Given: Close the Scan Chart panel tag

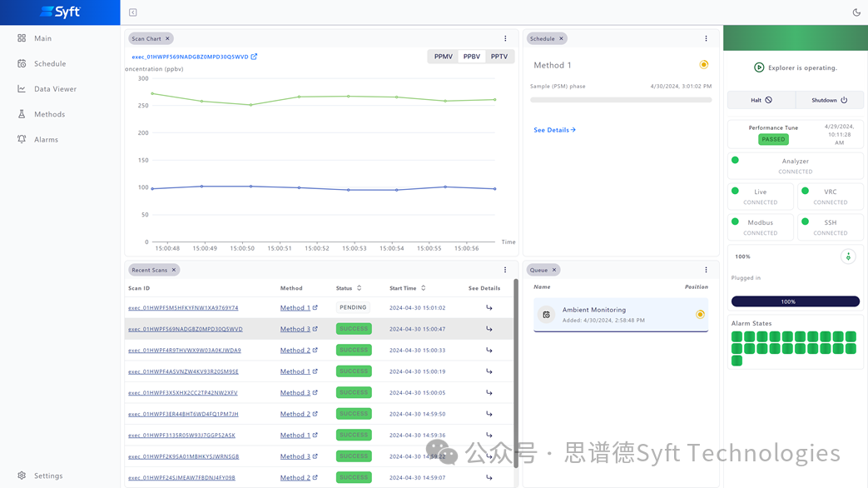Looking at the screenshot, I should point(168,39).
